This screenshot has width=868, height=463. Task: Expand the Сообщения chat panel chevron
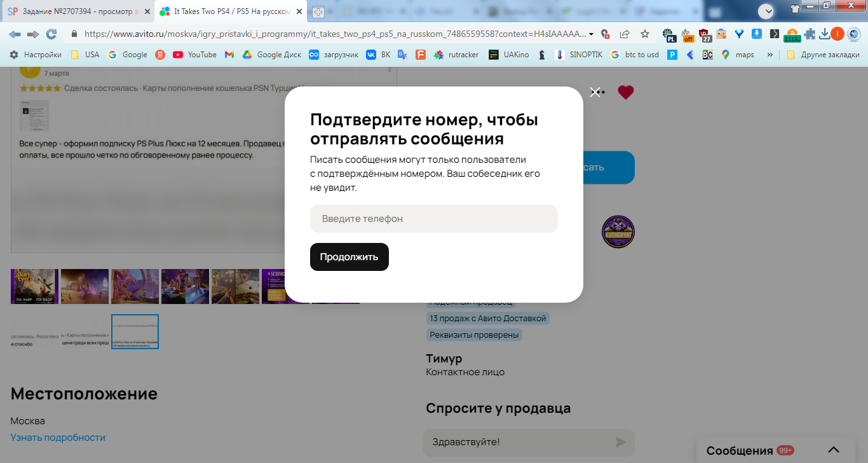[834, 450]
